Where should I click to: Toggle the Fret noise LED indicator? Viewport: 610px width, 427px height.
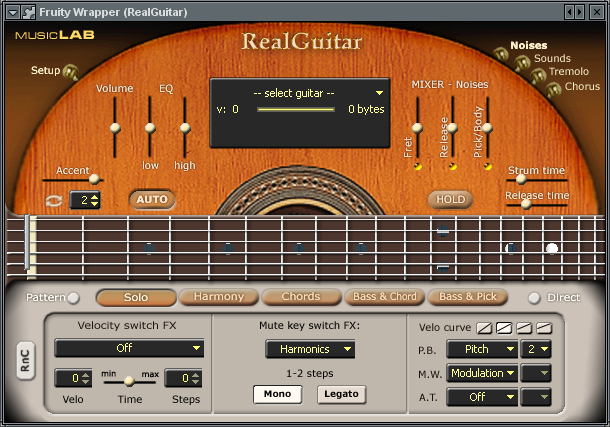tap(418, 167)
